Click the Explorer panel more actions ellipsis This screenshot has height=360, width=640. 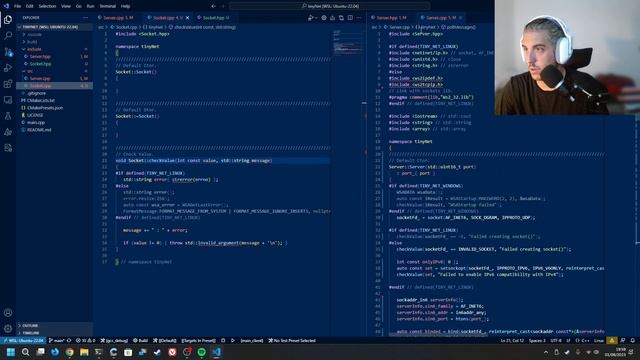pyautogui.click(x=85, y=18)
